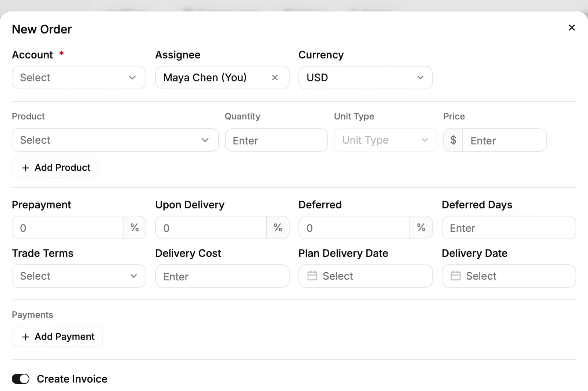Click the Price input field

[x=504, y=140]
